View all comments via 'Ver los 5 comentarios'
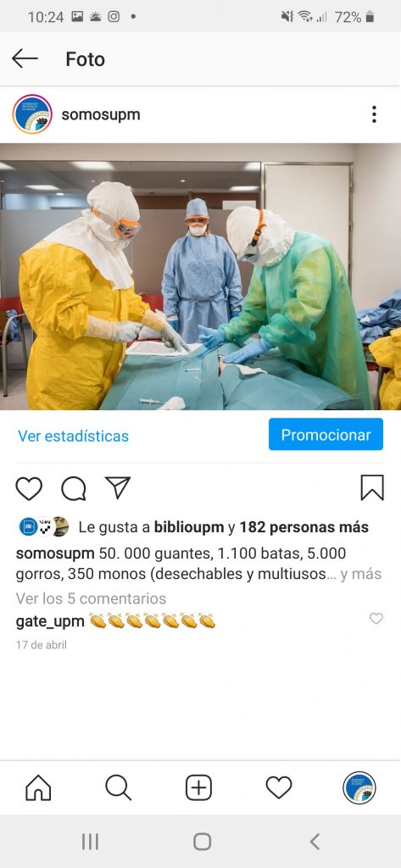The height and width of the screenshot is (868, 401). (x=91, y=598)
